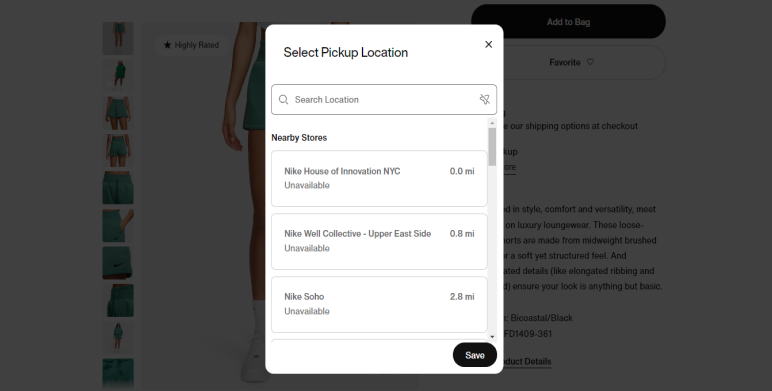Image resolution: width=772 pixels, height=391 pixels.
Task: Select Nike Well Collective - Upper East Side
Action: click(379, 241)
